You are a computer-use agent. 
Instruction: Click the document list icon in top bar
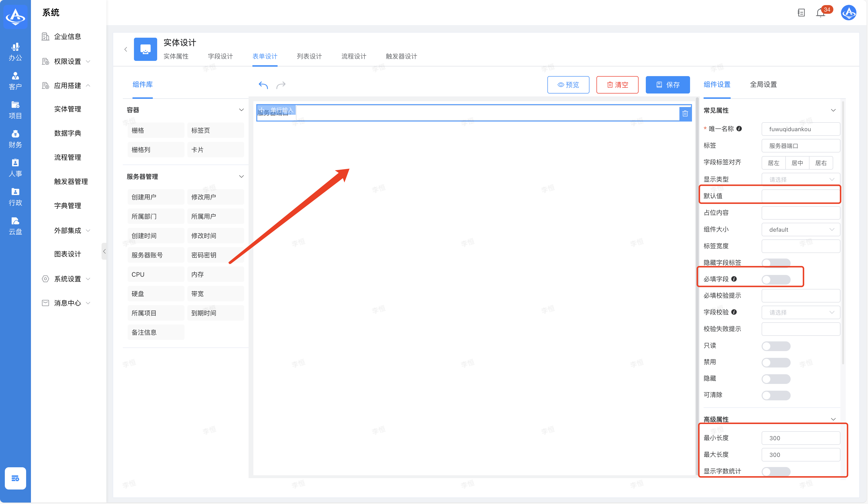click(801, 13)
